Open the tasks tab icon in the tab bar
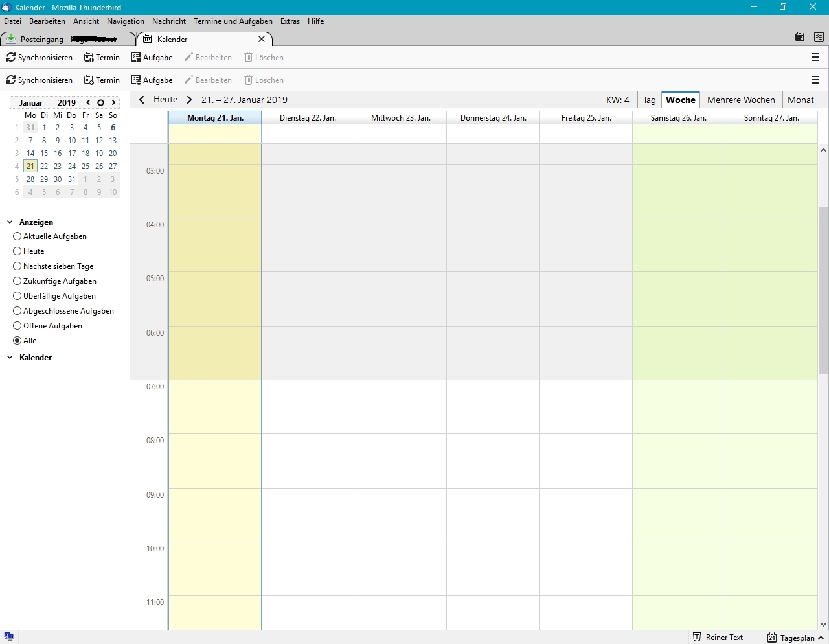Viewport: 829px width, 644px height. coord(819,37)
